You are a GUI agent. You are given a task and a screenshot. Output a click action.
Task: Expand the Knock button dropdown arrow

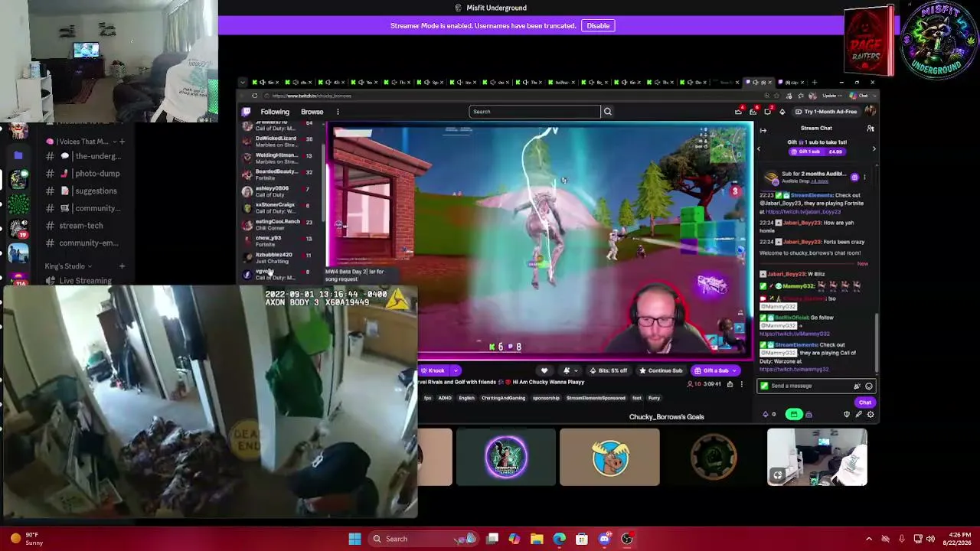(x=455, y=370)
